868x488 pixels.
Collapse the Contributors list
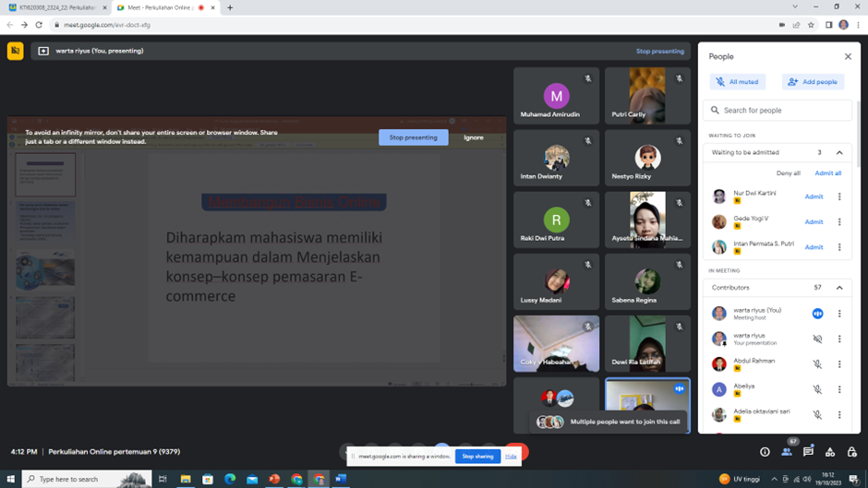pyautogui.click(x=839, y=288)
